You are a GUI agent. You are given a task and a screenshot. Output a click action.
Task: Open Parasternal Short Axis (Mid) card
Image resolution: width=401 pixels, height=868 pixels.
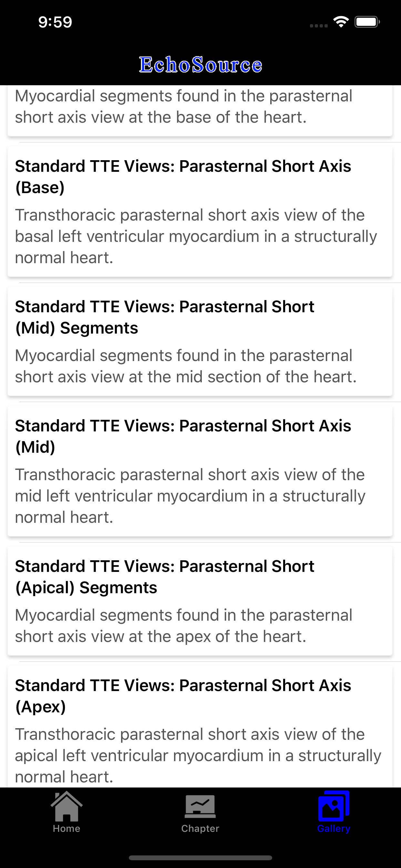tap(200, 471)
